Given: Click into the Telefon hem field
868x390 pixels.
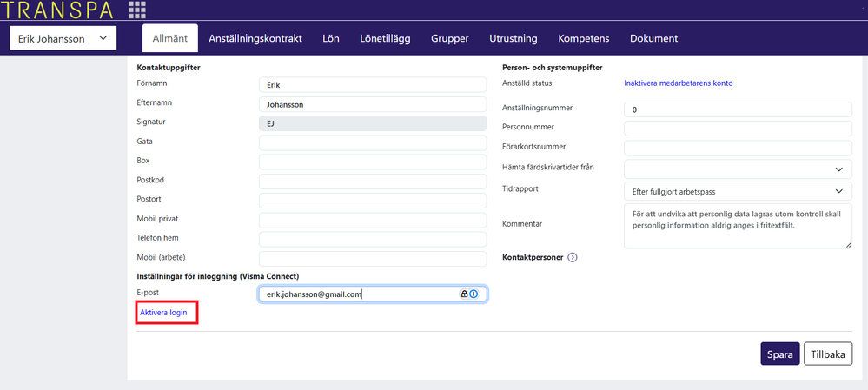Looking at the screenshot, I should [373, 240].
